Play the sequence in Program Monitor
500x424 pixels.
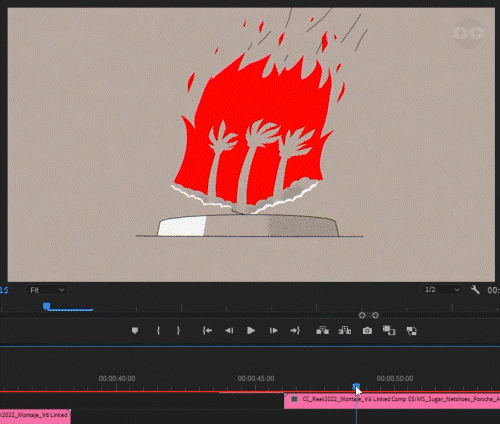pos(251,330)
